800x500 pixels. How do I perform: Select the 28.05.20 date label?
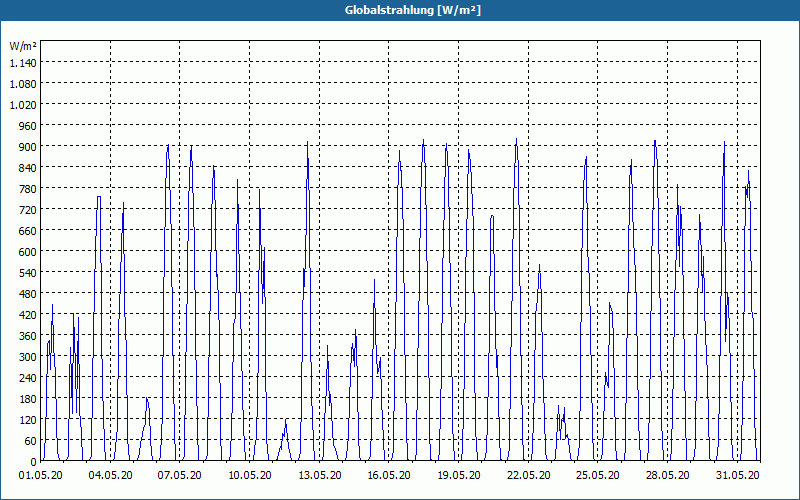pyautogui.click(x=667, y=476)
